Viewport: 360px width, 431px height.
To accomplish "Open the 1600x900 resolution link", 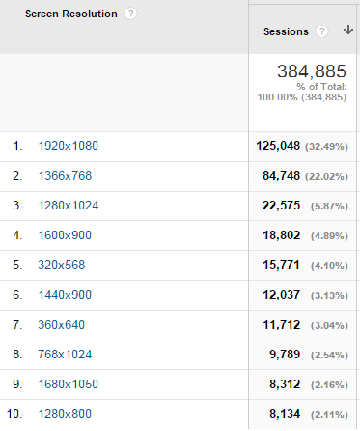I will click(x=65, y=235).
